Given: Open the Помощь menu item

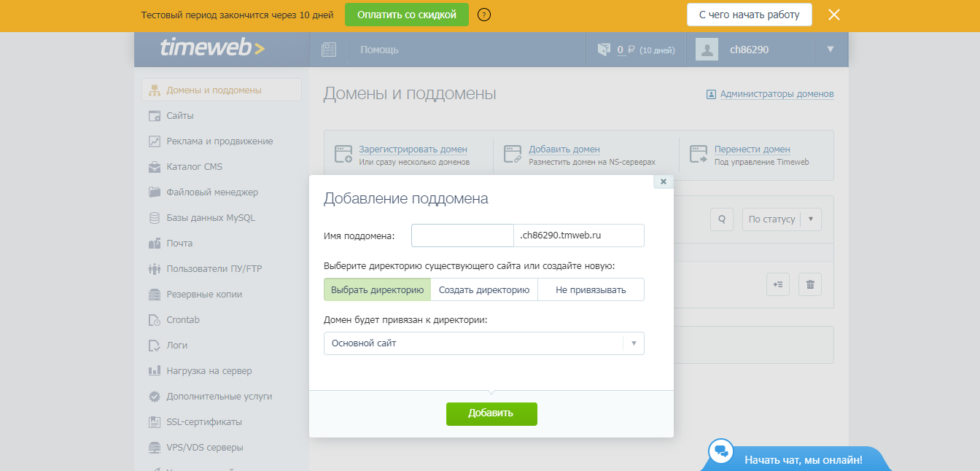Looking at the screenshot, I should 379,50.
